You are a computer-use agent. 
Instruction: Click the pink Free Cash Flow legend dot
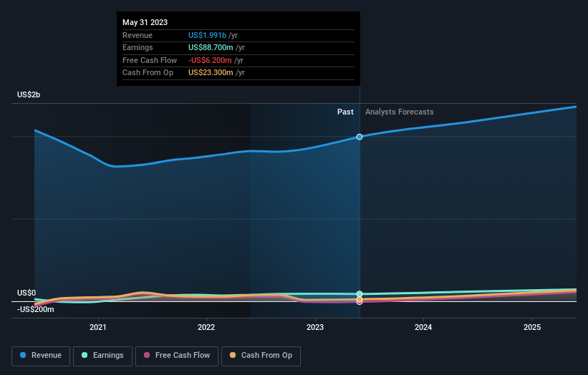pos(147,355)
